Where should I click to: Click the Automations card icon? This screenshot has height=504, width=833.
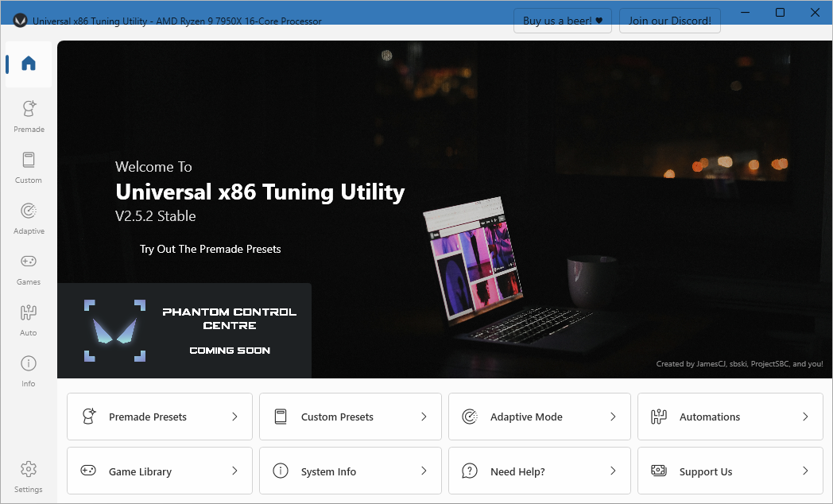click(x=659, y=417)
